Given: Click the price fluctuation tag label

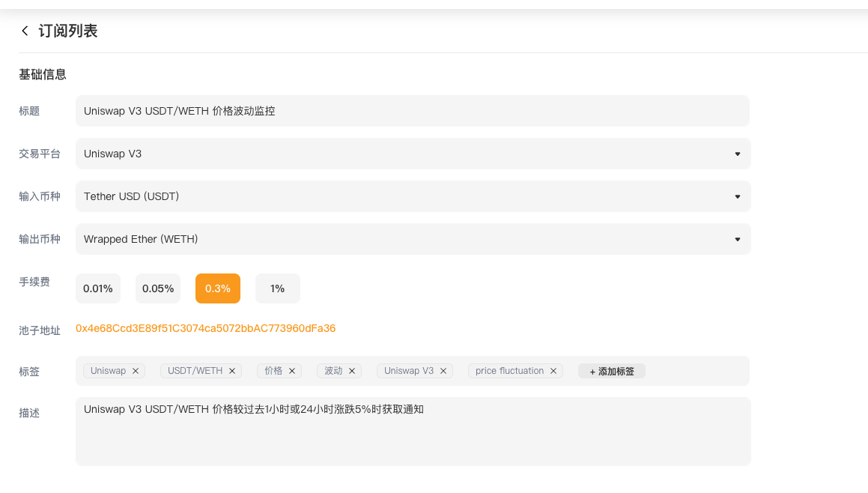Looking at the screenshot, I should pos(509,371).
